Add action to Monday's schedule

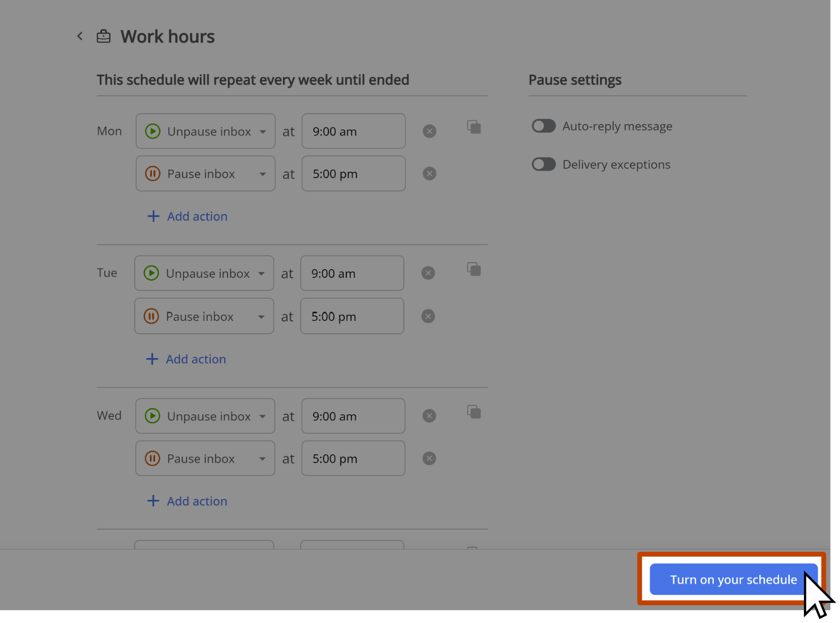click(x=187, y=217)
